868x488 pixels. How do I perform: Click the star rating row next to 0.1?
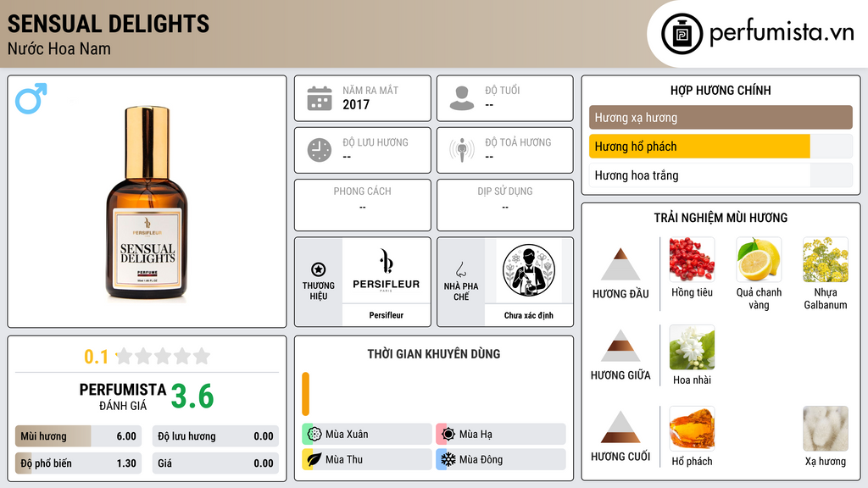pos(163,357)
